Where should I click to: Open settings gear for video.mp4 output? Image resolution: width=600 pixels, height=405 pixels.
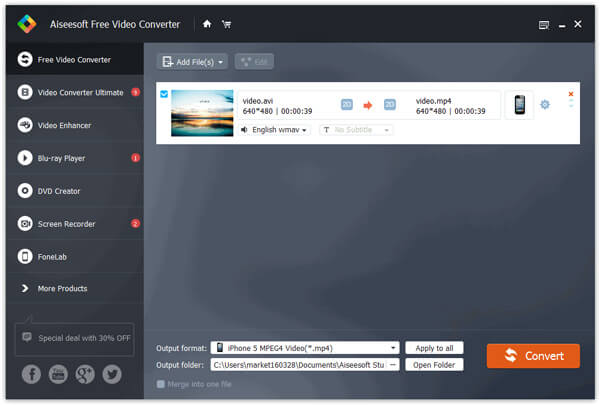tap(545, 104)
